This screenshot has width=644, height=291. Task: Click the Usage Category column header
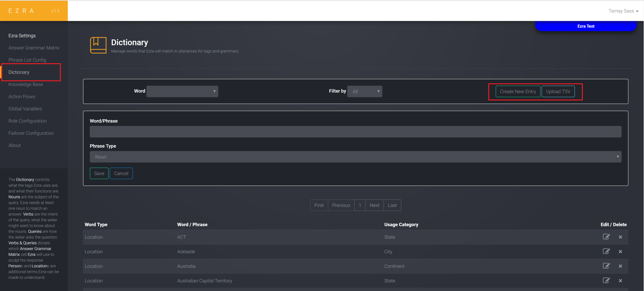[401, 224]
